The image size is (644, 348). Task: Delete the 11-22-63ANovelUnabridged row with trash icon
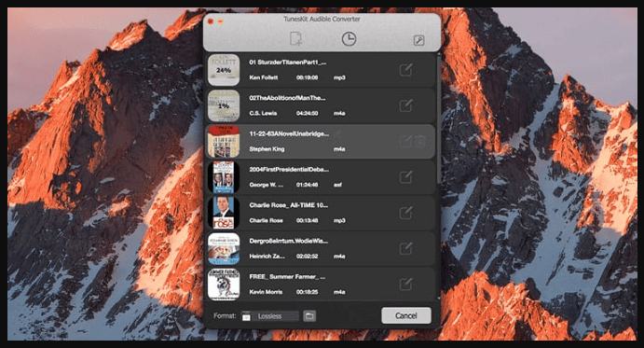(420, 142)
